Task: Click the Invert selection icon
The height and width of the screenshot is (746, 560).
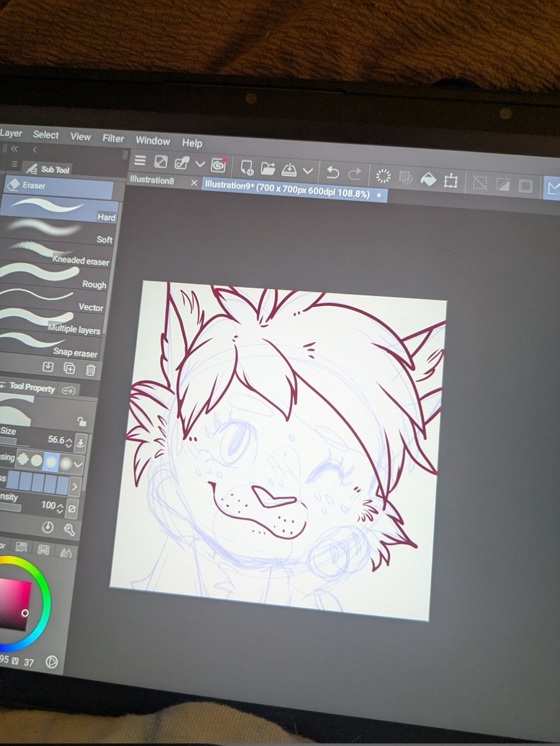Action: point(502,185)
